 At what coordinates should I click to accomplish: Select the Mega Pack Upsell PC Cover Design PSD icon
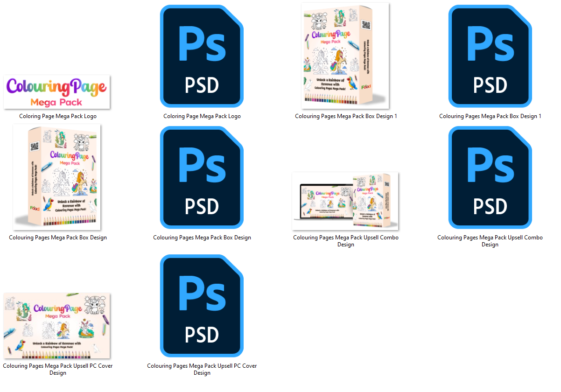pos(202,306)
